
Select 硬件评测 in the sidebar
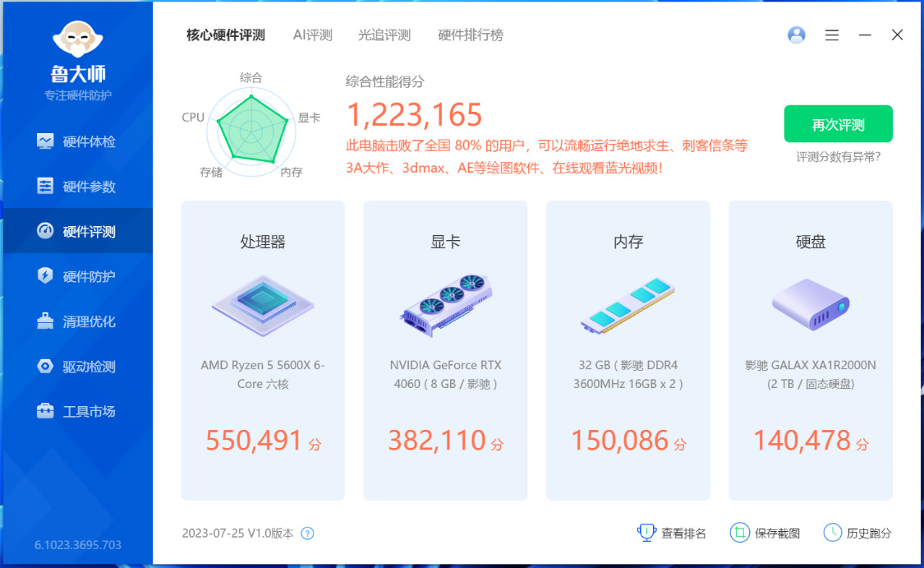coord(76,231)
